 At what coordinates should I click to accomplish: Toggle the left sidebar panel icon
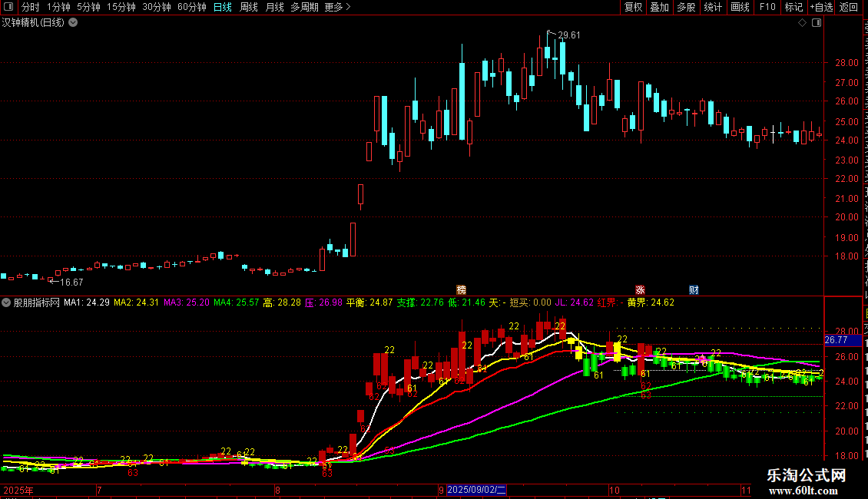pos(8,7)
